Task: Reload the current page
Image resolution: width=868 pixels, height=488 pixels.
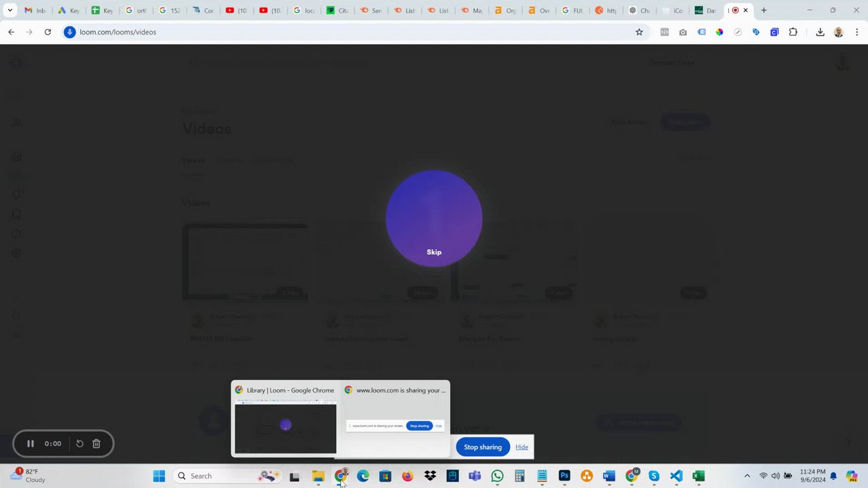Action: pos(47,32)
